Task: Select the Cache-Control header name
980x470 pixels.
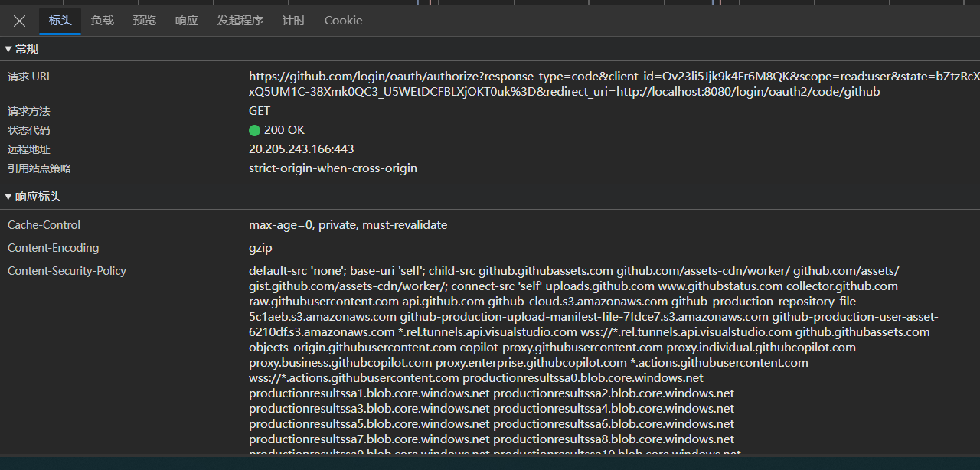Action: [x=44, y=225]
